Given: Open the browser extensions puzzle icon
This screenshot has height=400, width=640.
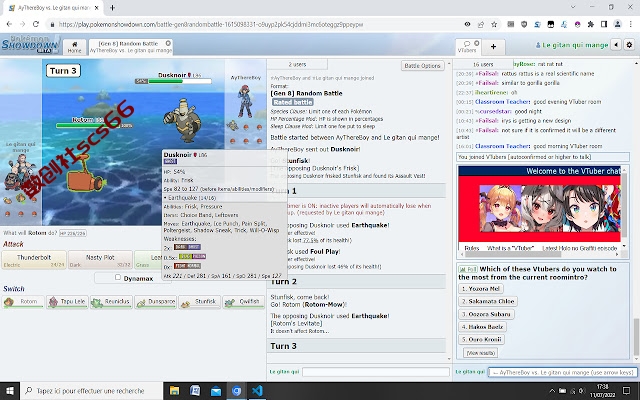Looking at the screenshot, I should 590,24.
